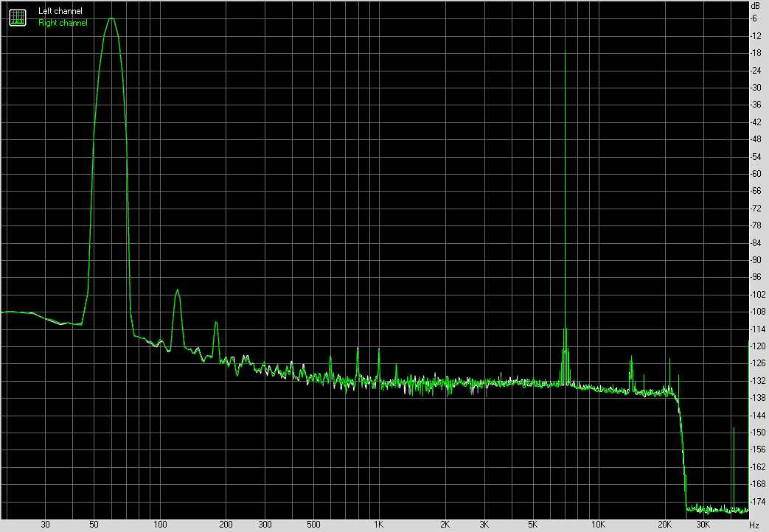Click the "30K" frequency axis label
The width and height of the screenshot is (769, 532).
[x=703, y=525]
